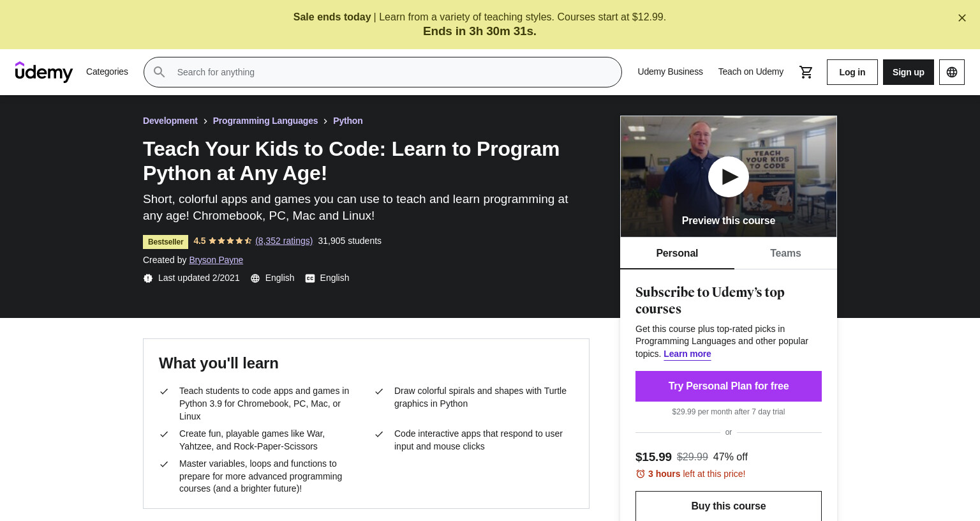
Task: Click the alarm clock icon by price
Action: coord(641,474)
